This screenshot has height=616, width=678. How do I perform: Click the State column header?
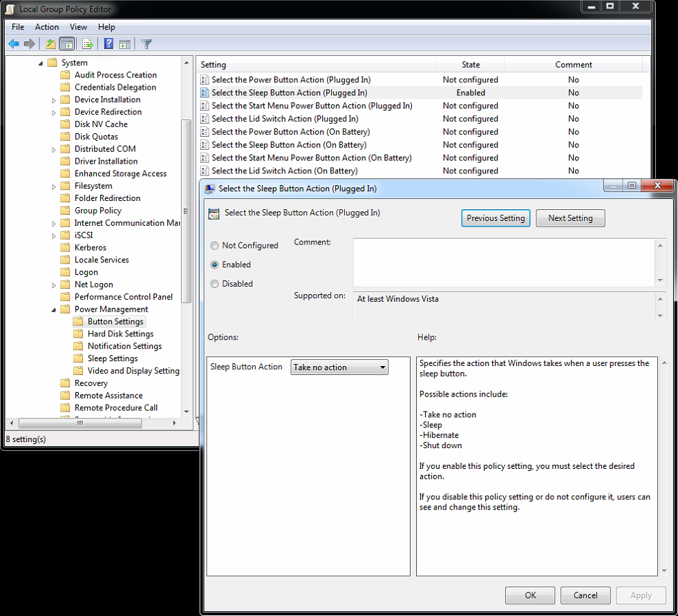(x=471, y=64)
